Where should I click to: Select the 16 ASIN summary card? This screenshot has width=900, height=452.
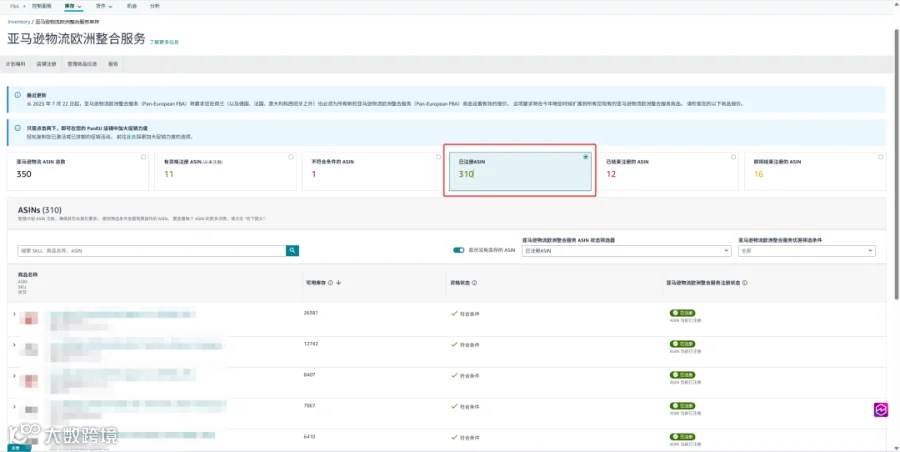[x=815, y=171]
